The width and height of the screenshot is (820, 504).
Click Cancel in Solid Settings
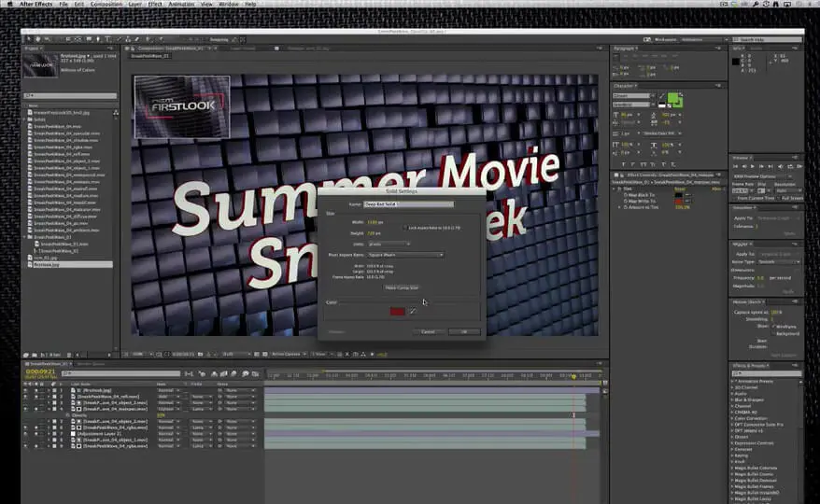(428, 332)
